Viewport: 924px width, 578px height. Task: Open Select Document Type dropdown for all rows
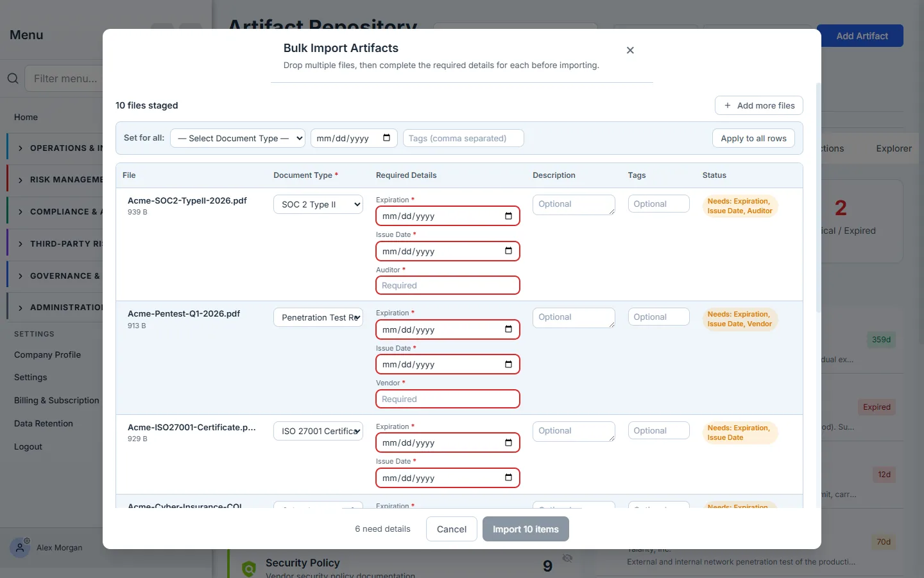[237, 138]
